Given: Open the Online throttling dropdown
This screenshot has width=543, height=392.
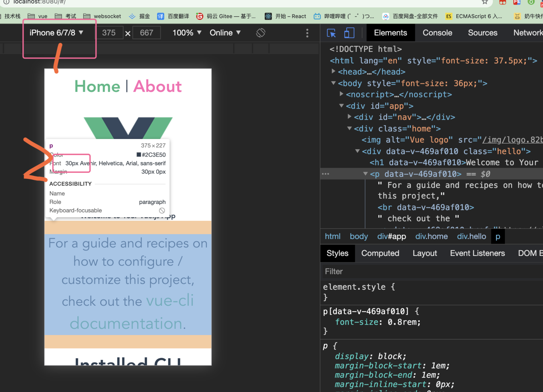Looking at the screenshot, I should [x=225, y=33].
